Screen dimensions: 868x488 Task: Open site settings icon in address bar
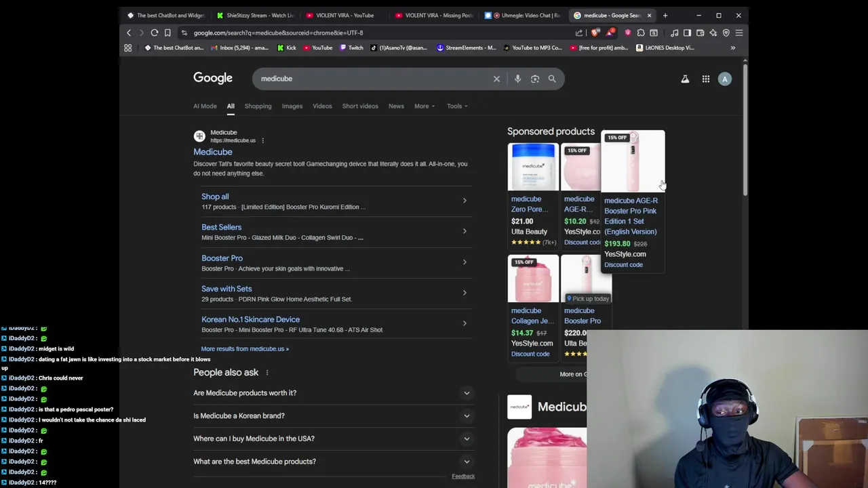pyautogui.click(x=184, y=33)
